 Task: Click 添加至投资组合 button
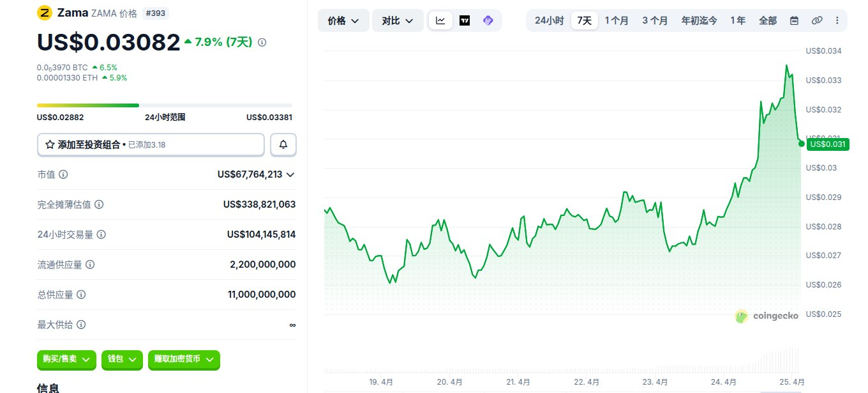(x=151, y=145)
